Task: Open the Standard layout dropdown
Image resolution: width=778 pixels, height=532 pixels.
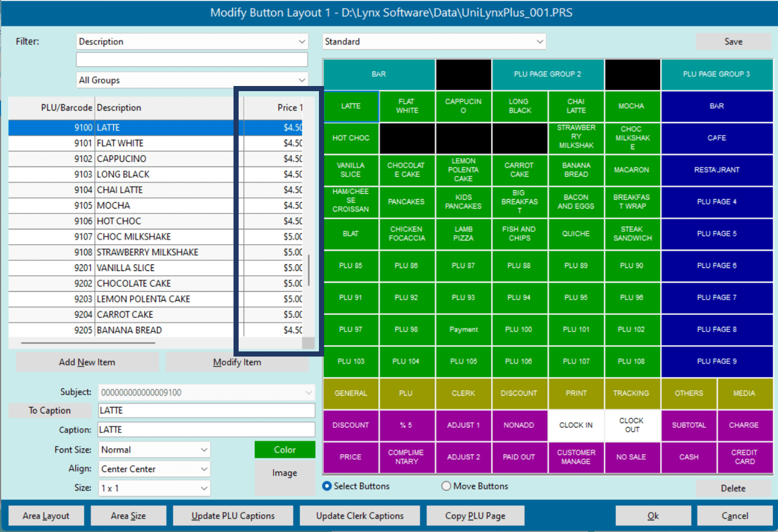Action: click(x=433, y=42)
